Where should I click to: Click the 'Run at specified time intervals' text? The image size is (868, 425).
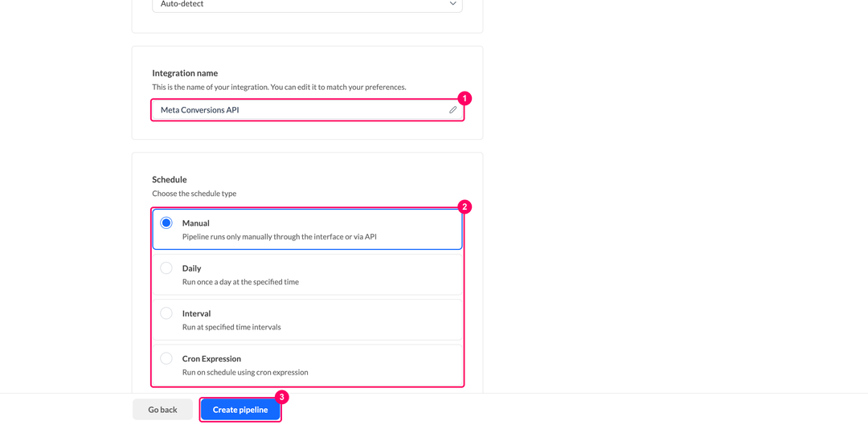point(231,327)
